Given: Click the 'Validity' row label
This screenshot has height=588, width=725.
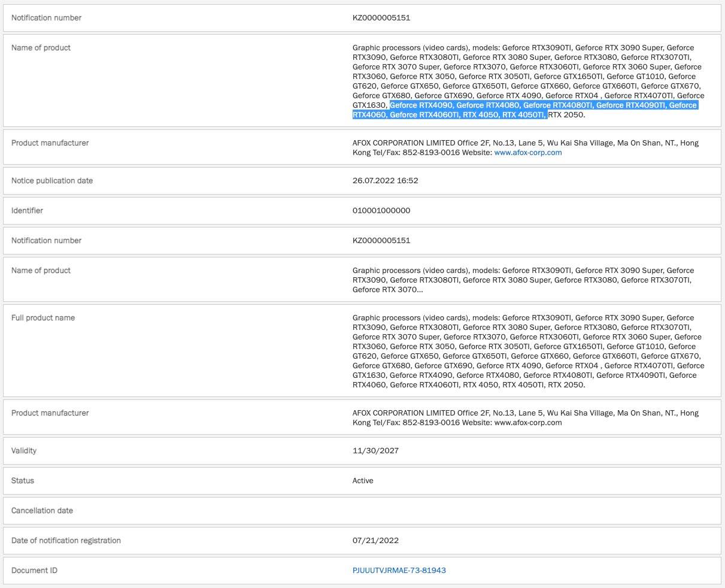Looking at the screenshot, I should coord(24,451).
